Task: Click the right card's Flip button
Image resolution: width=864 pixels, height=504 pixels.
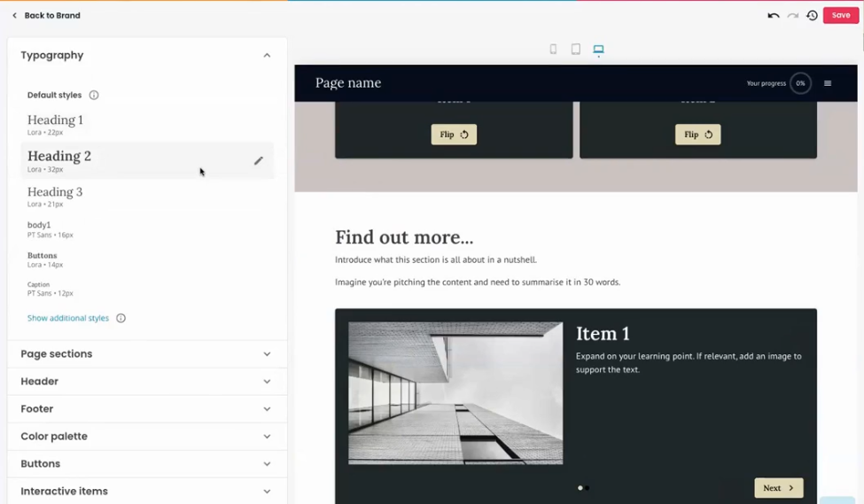Action: click(698, 135)
